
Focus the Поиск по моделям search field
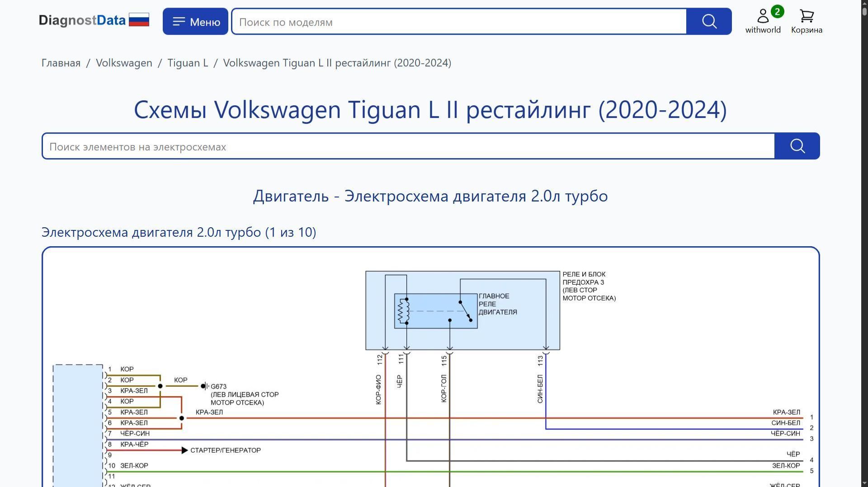click(x=459, y=21)
